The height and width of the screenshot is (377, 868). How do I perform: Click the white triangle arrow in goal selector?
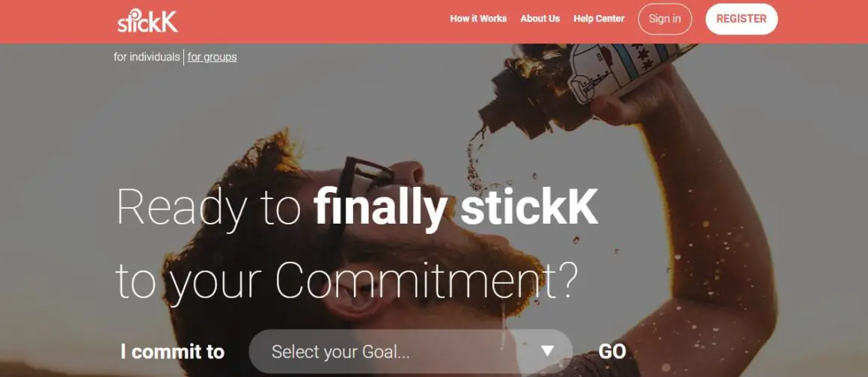tap(548, 351)
